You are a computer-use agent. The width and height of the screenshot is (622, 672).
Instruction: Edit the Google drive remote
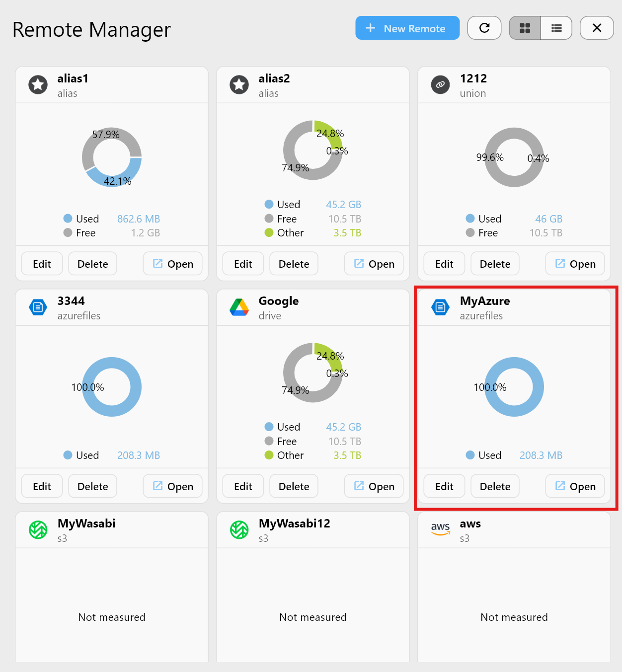coord(242,486)
